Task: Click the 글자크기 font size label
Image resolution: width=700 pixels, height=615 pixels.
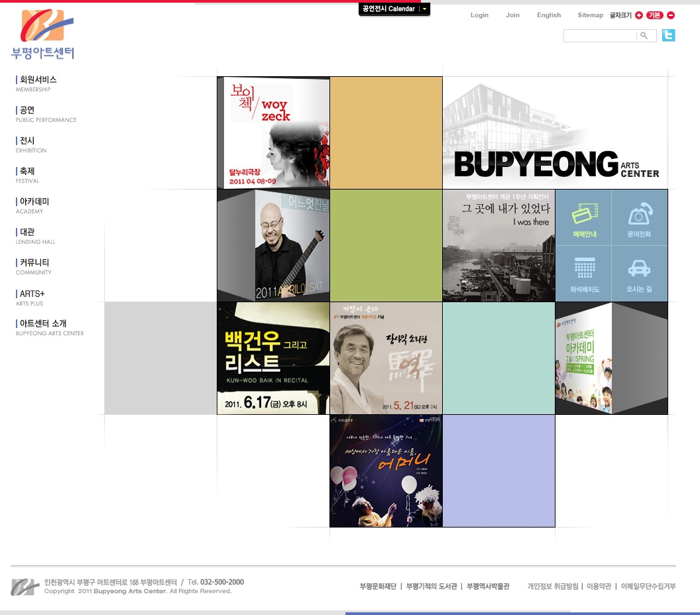Action: point(620,15)
